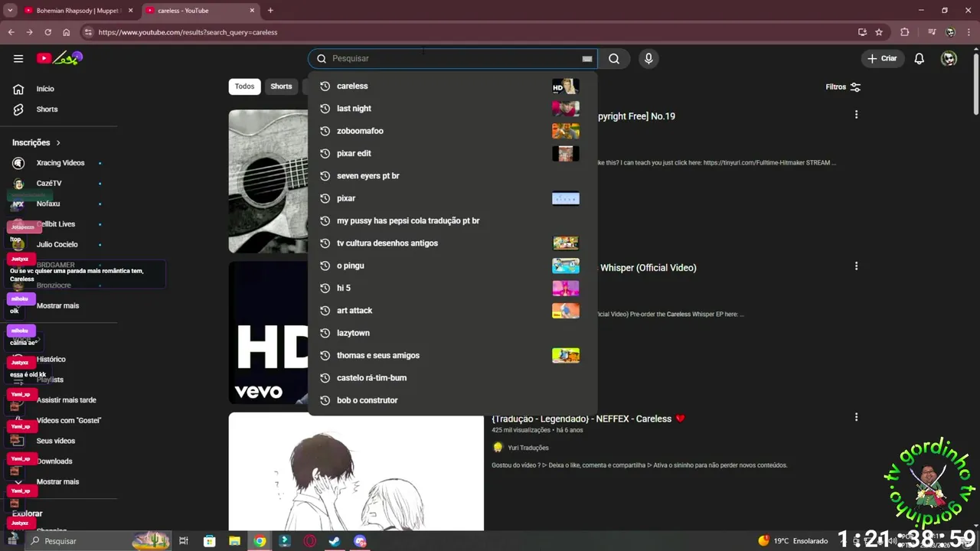Viewport: 980px width, 551px height.
Task: Reload the page
Action: 47,32
